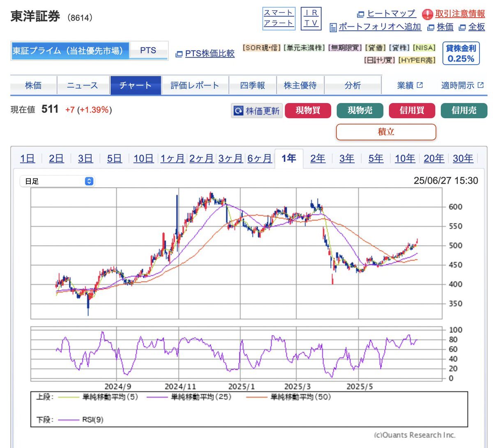
Task: Open the 株主優待 tab
Action: tap(300, 85)
